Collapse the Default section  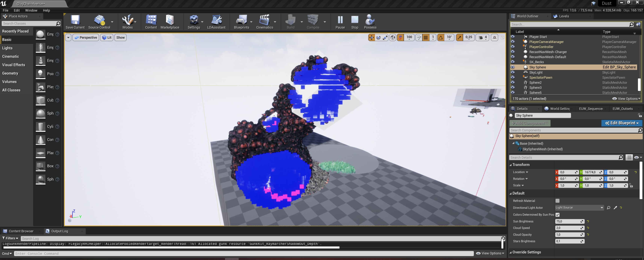pyautogui.click(x=511, y=193)
